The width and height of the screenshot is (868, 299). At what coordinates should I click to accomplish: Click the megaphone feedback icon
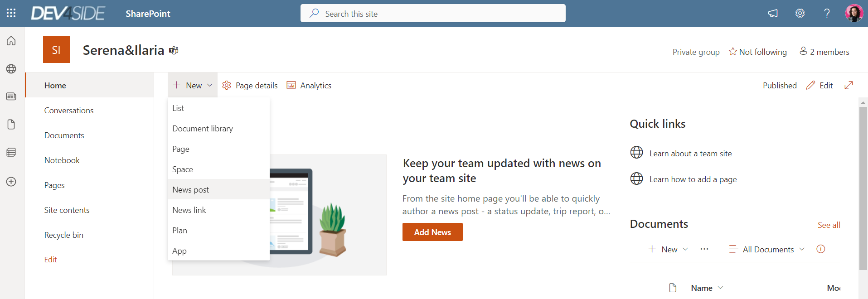pyautogui.click(x=773, y=13)
